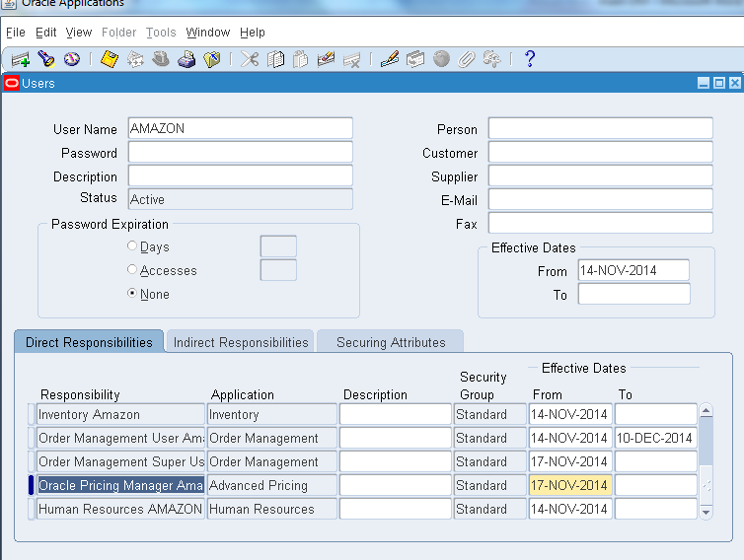Open the Window menu
Image resolution: width=744 pixels, height=560 pixels.
(x=208, y=33)
